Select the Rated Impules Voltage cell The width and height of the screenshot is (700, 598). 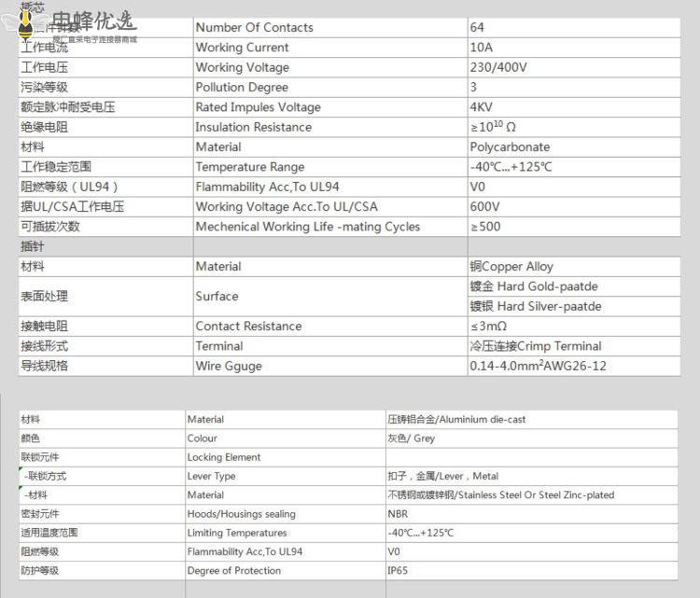258,107
